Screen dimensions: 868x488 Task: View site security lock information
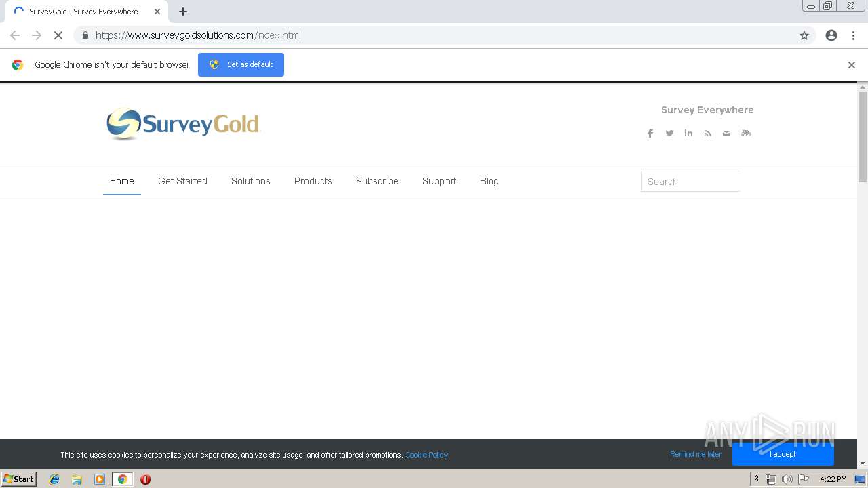[85, 35]
